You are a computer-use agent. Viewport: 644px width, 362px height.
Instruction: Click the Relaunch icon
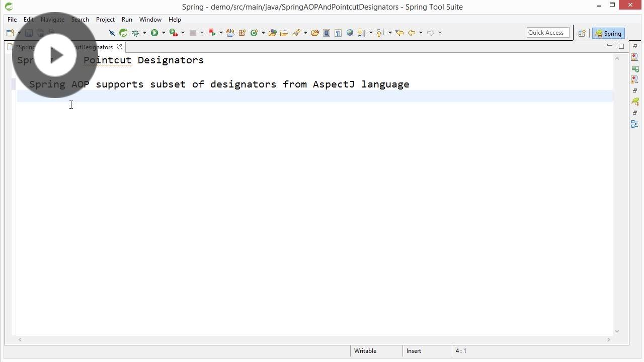click(x=212, y=33)
